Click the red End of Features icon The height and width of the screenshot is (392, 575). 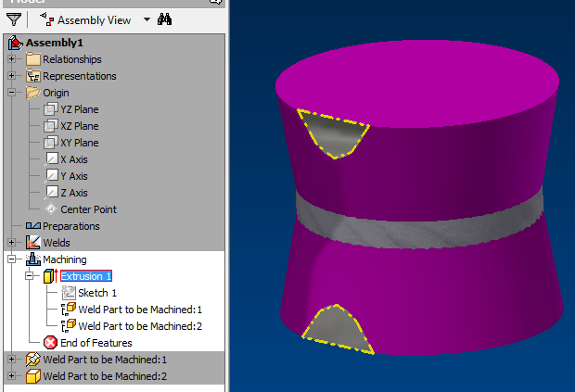point(50,343)
